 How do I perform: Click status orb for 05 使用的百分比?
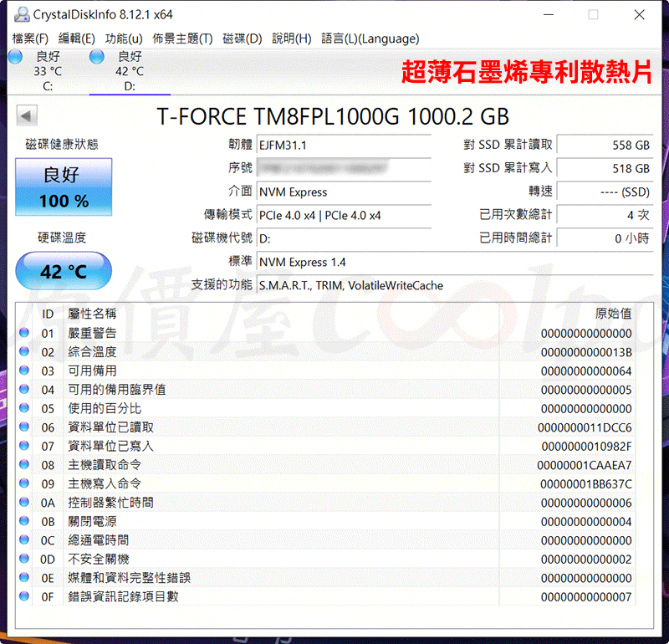(24, 407)
